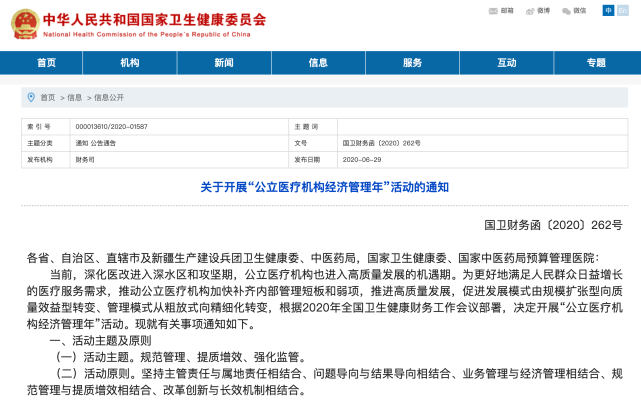641x401 pixels.
Task: Switch language to En English
Action: [x=622, y=11]
